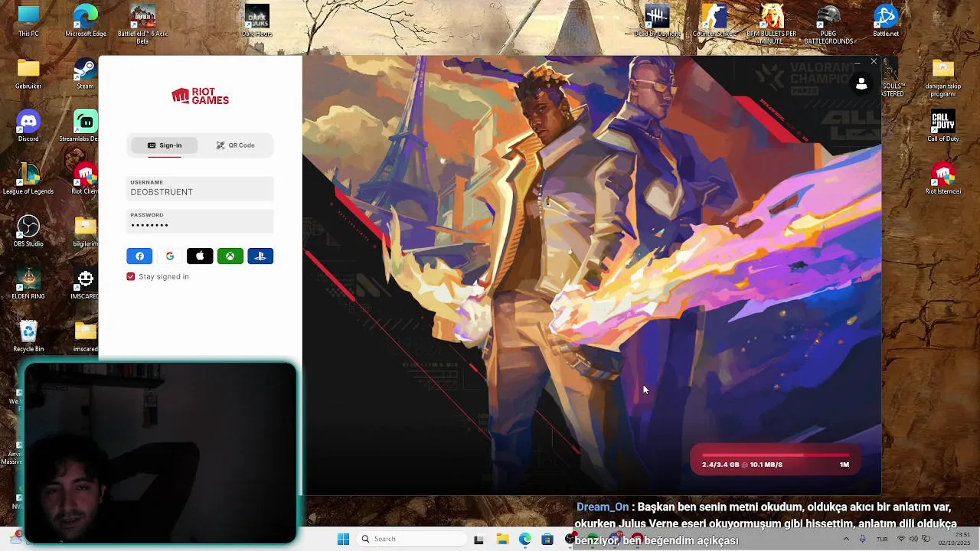The width and height of the screenshot is (980, 551).
Task: Open danışan takip programı folder
Action: [x=943, y=77]
